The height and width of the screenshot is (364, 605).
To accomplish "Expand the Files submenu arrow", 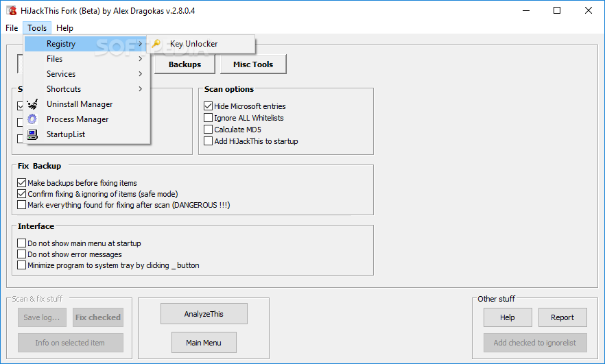I will [141, 59].
